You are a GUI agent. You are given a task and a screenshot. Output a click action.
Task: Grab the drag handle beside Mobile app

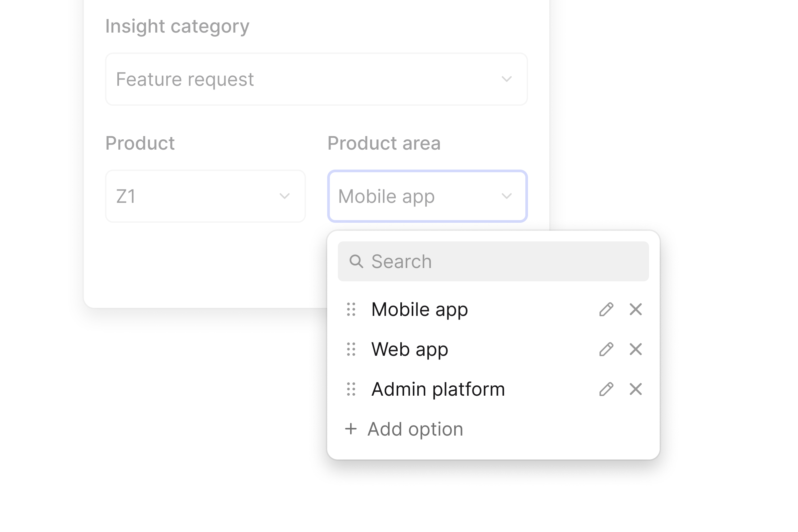pos(351,310)
